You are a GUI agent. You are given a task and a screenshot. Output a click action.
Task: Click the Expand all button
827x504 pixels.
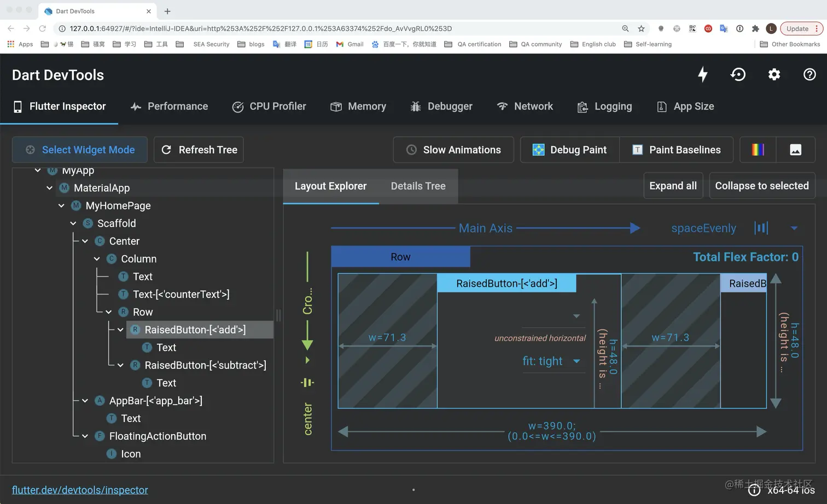pos(673,186)
